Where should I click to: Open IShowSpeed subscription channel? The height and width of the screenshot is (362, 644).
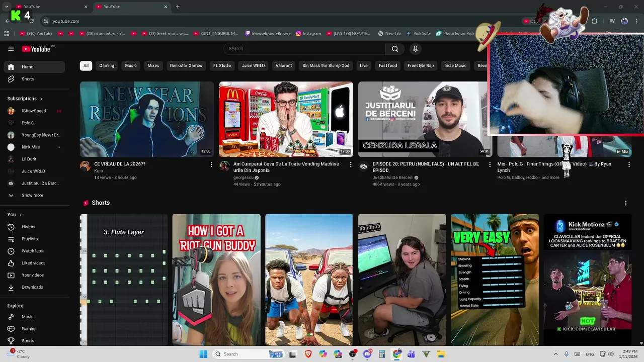point(34,111)
